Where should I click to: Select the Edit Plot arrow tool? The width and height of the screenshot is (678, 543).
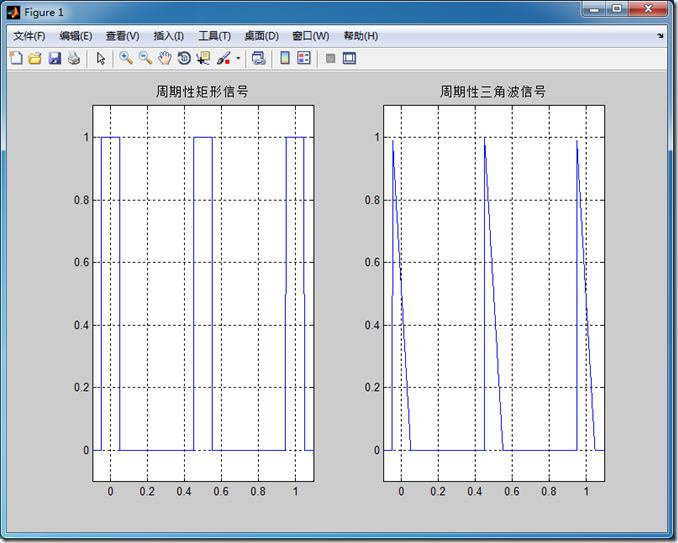[x=101, y=58]
